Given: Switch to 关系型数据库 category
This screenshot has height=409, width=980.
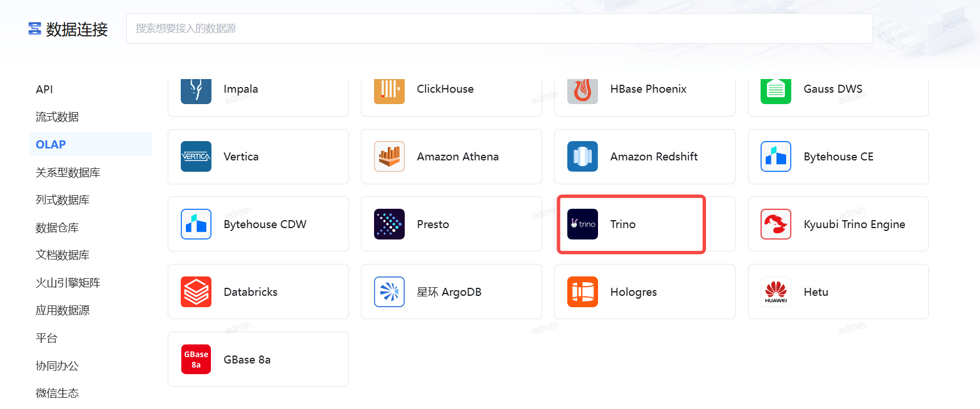Looking at the screenshot, I should pos(68,172).
